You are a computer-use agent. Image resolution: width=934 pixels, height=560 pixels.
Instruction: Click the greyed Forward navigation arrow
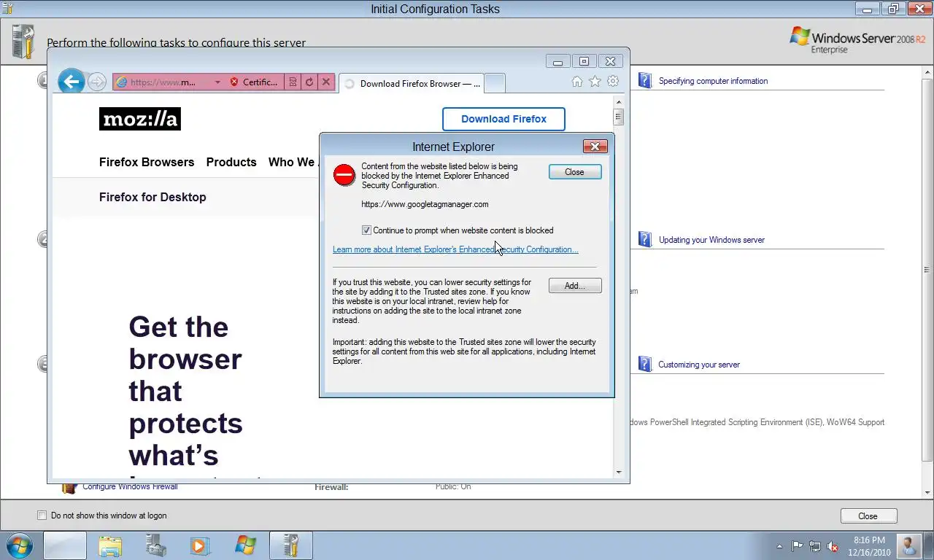(x=97, y=82)
